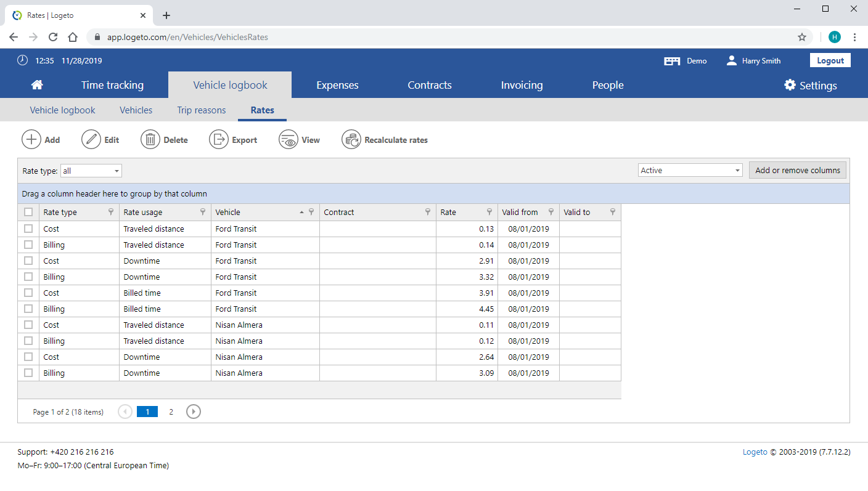The image size is (868, 491).
Task: Check the Billing Billed time Ford Transit 4.45 row
Action: [x=28, y=309]
